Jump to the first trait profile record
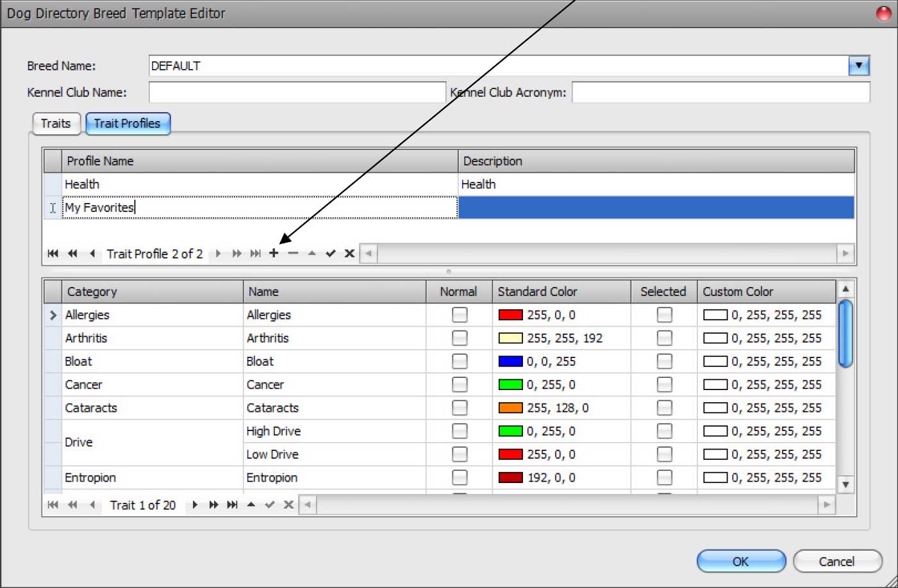 pos(53,253)
